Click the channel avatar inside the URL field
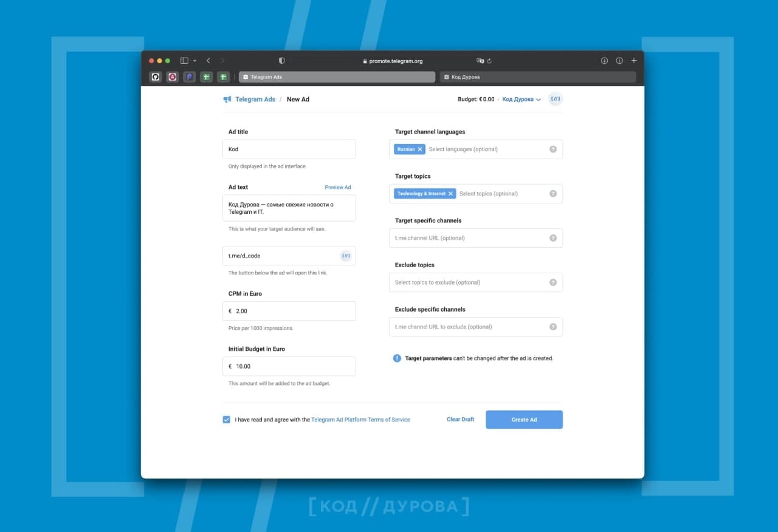The width and height of the screenshot is (778, 532). [346, 256]
